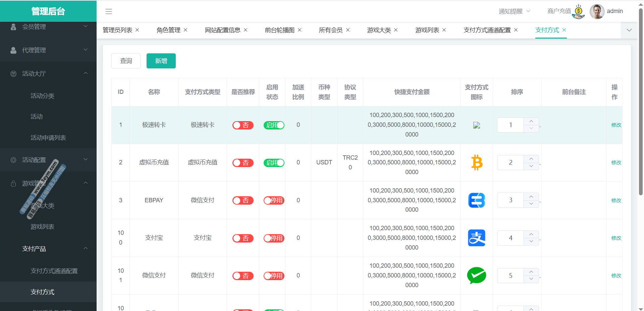Enable the 停用 status switch for 支付宝
644x311 pixels.
coord(274,238)
